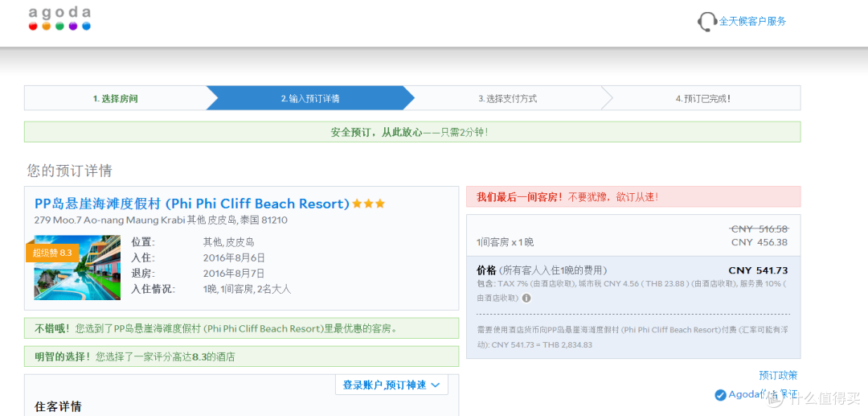Select step 4 预订已完成
This screenshot has width=868, height=416.
click(x=702, y=99)
